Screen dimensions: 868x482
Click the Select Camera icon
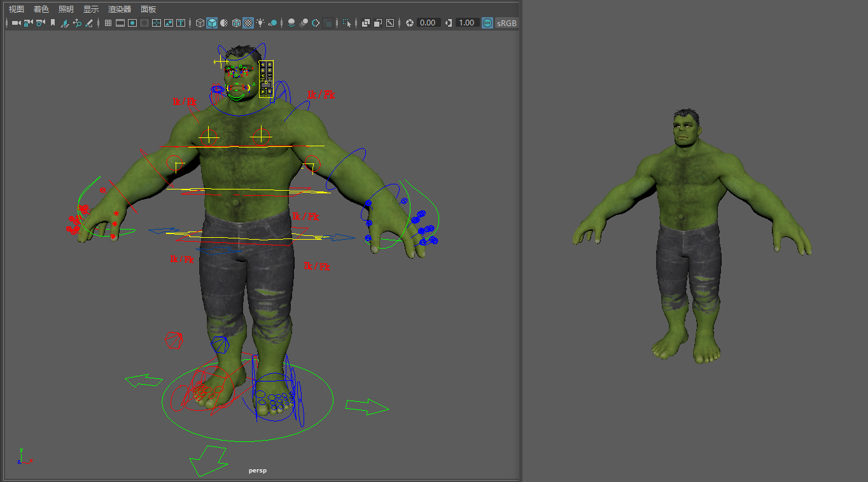click(17, 23)
